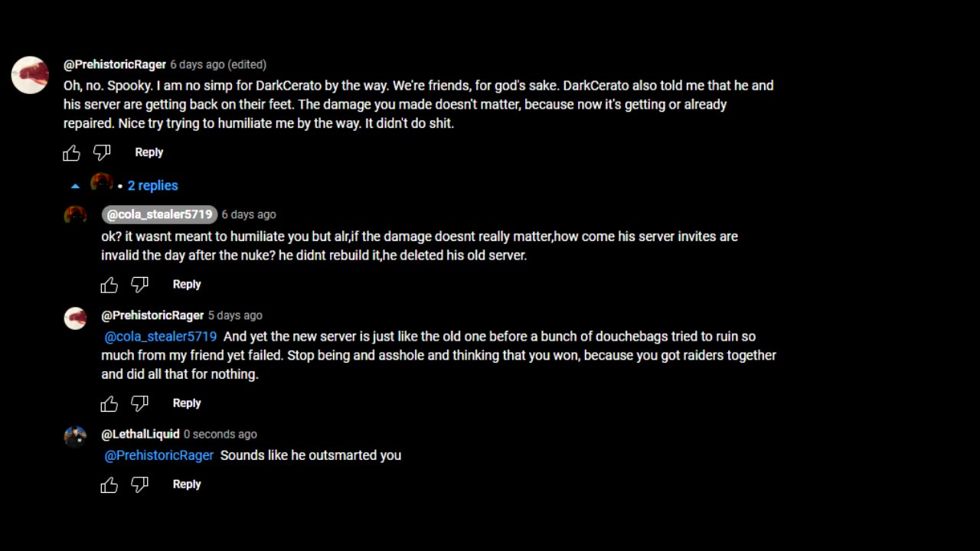
Task: Open LethalLiquid's profile avatar
Action: (x=75, y=436)
